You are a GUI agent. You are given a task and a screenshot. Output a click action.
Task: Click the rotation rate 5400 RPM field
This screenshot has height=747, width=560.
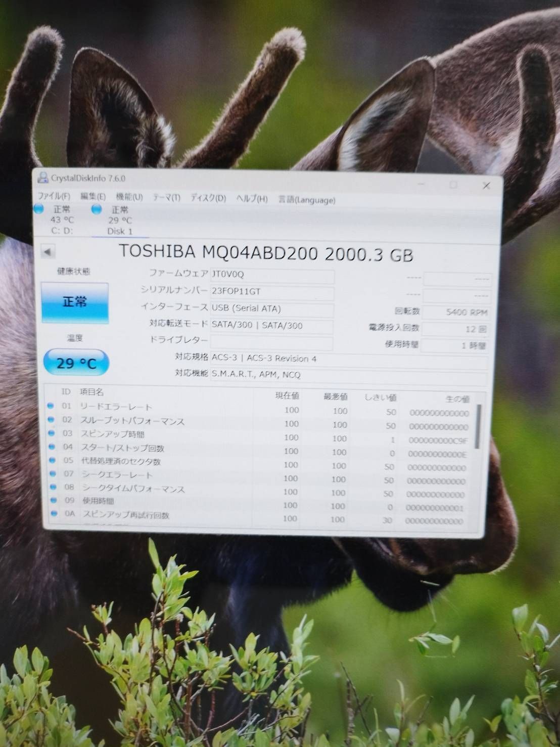455,312
